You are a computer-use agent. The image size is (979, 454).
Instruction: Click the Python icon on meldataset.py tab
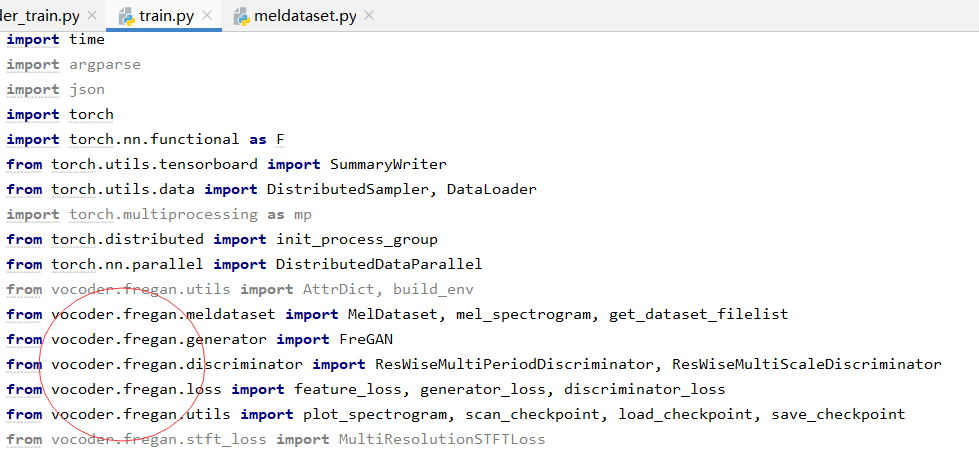tap(243, 16)
